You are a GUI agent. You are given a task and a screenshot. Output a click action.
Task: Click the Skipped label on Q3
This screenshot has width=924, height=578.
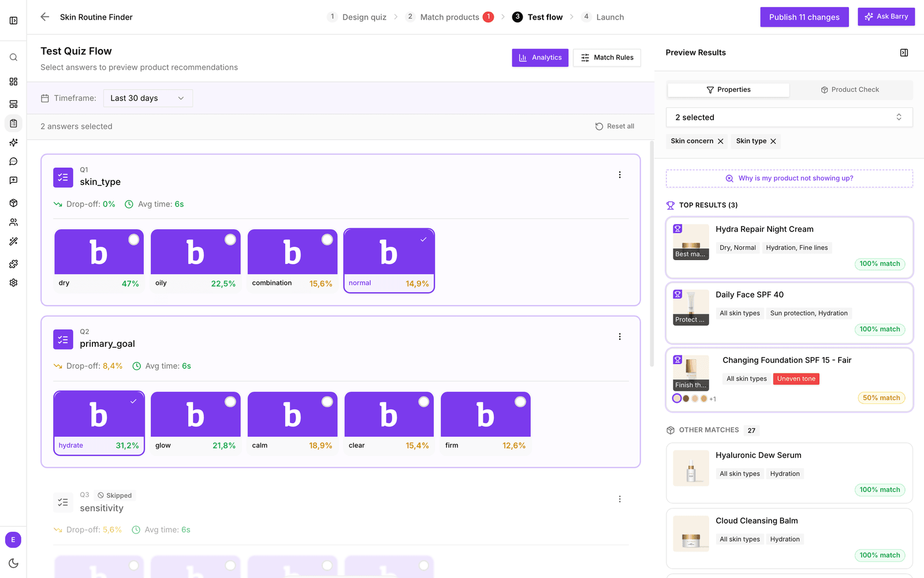click(x=114, y=495)
